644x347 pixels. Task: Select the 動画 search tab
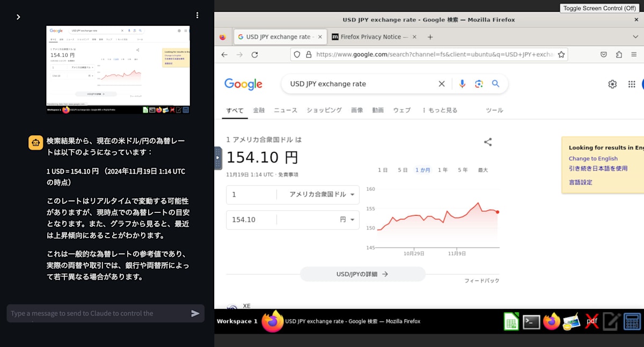[x=378, y=110]
